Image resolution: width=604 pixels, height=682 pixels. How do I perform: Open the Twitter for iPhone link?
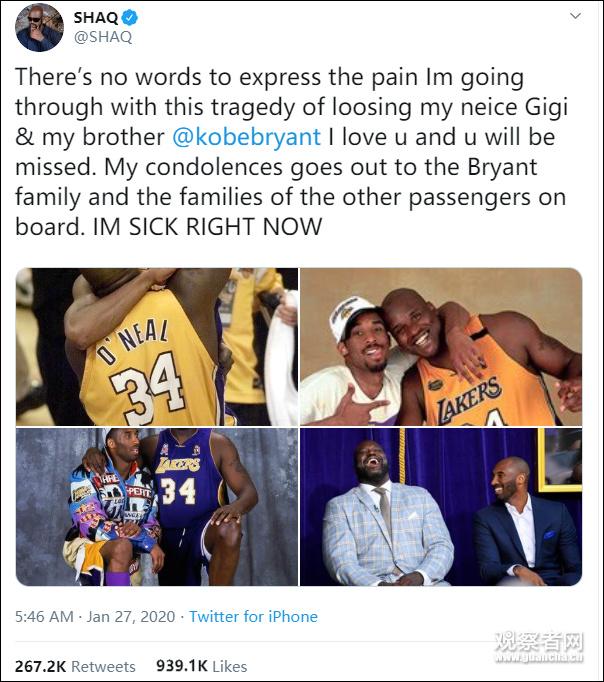(253, 617)
